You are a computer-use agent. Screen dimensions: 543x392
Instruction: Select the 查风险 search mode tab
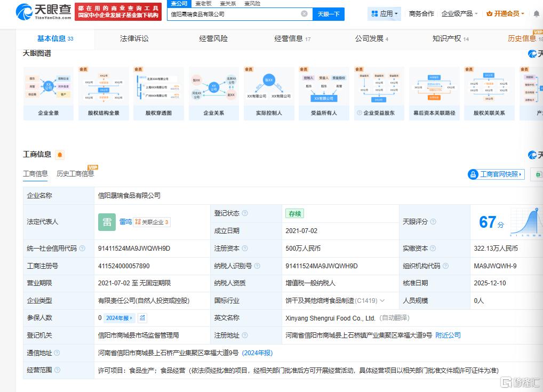pyautogui.click(x=252, y=3)
